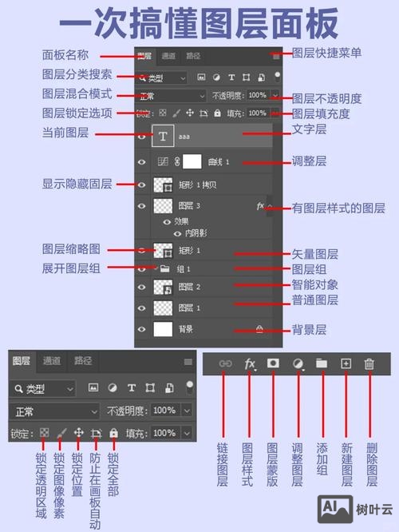Click the Link Layers chain icon
Image resolution: width=399 pixels, height=532 pixels.
225,364
